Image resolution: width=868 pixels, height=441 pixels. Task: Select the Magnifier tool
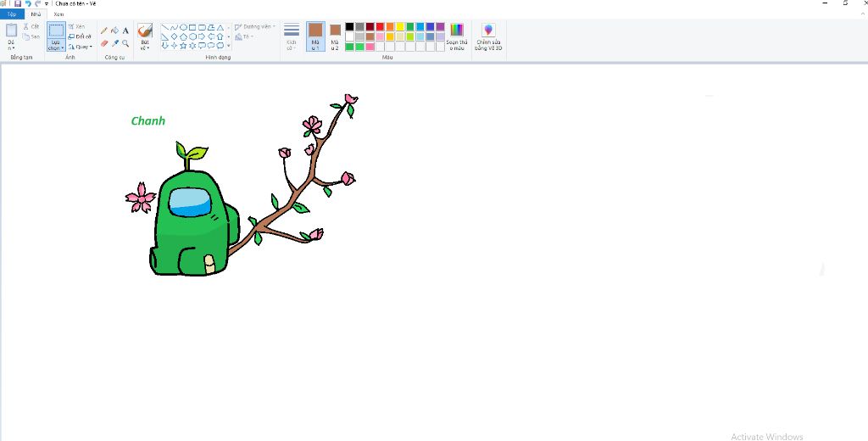125,43
